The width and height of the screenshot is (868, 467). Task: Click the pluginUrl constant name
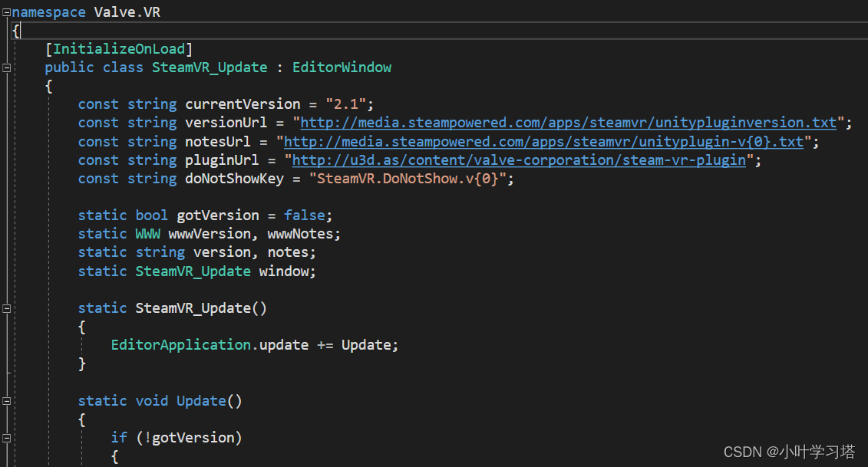(x=222, y=160)
